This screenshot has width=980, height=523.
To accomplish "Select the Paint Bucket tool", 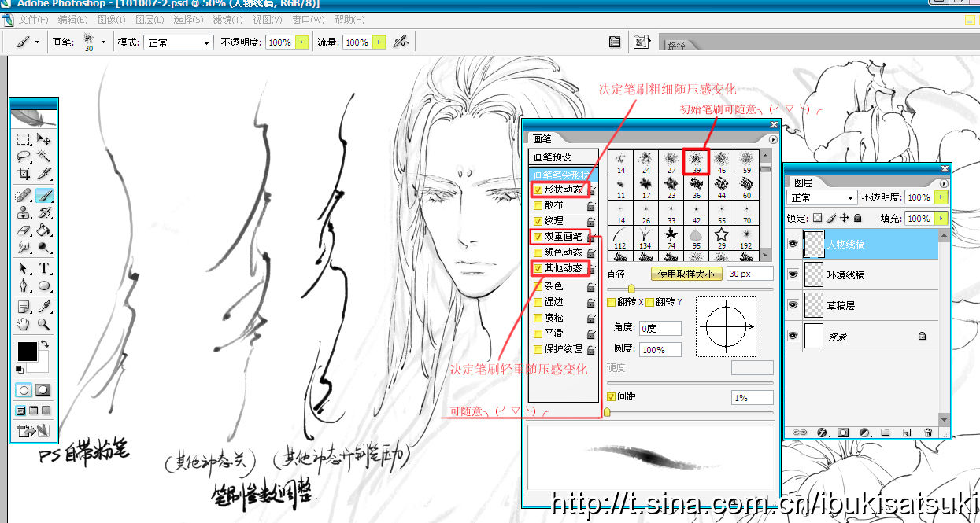I will pyautogui.click(x=44, y=230).
